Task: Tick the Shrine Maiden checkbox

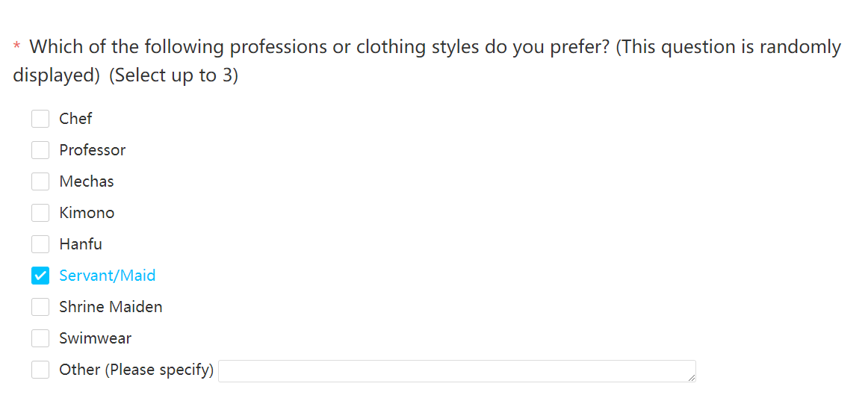Action: click(40, 307)
